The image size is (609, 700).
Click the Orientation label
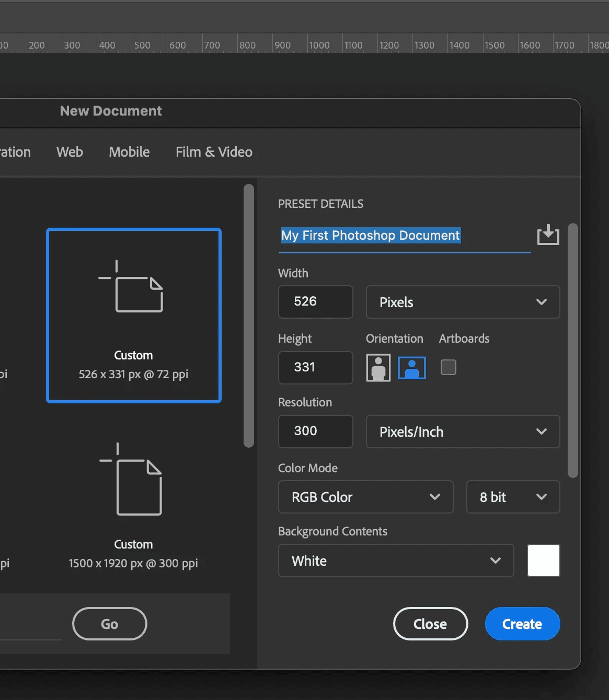tap(395, 339)
